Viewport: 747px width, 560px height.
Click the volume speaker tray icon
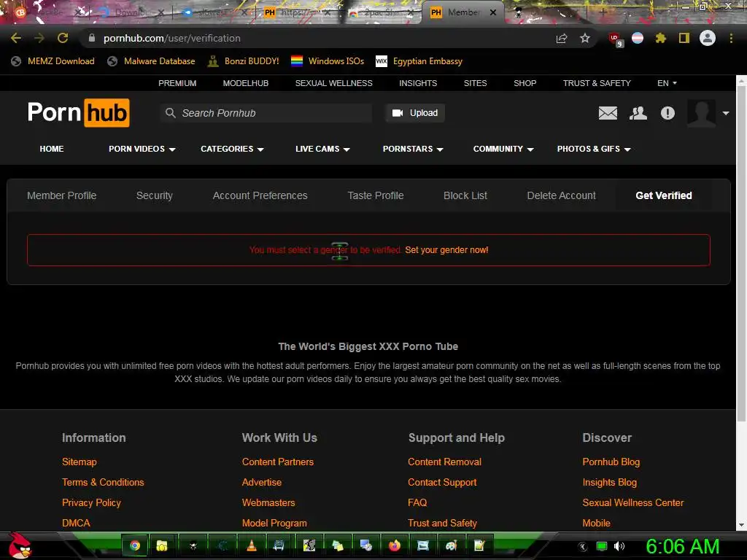point(619,546)
